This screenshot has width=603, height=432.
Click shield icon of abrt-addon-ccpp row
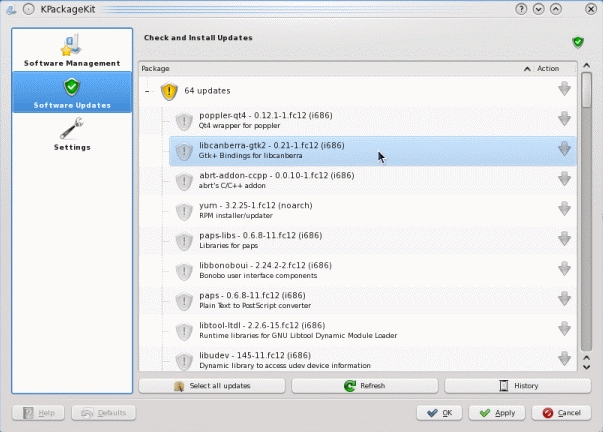click(x=184, y=182)
